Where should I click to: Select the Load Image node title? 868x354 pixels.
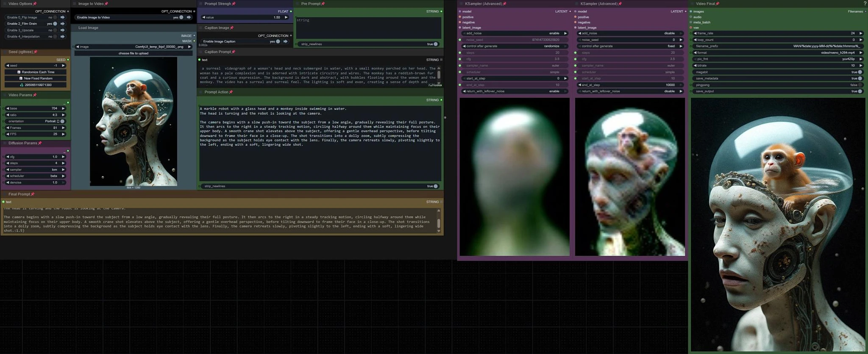coord(88,28)
